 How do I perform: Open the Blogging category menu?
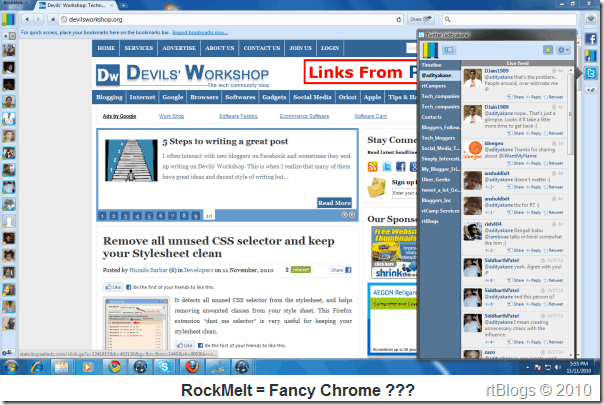(109, 97)
